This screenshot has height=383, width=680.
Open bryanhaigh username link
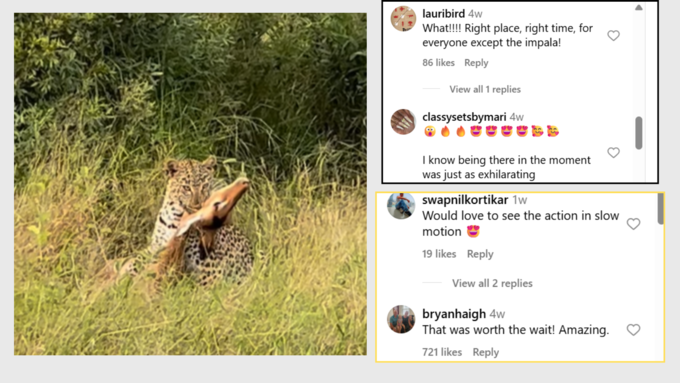click(454, 314)
